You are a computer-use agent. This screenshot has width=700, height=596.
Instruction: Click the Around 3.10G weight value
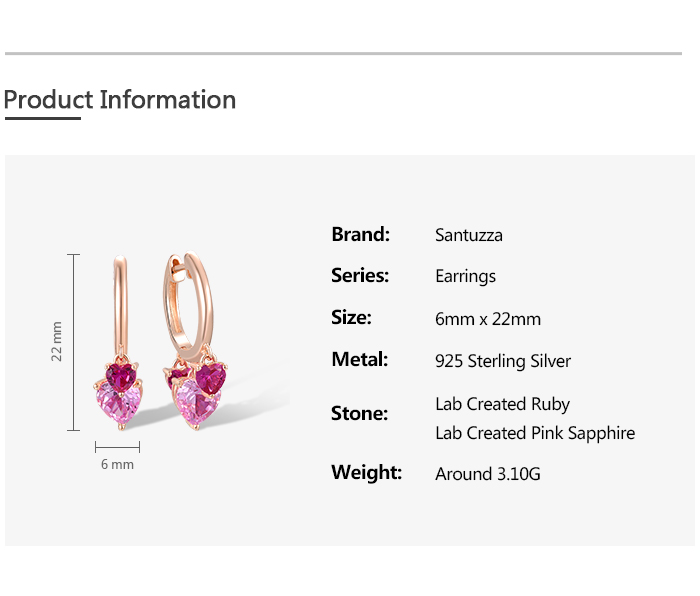coord(488,474)
